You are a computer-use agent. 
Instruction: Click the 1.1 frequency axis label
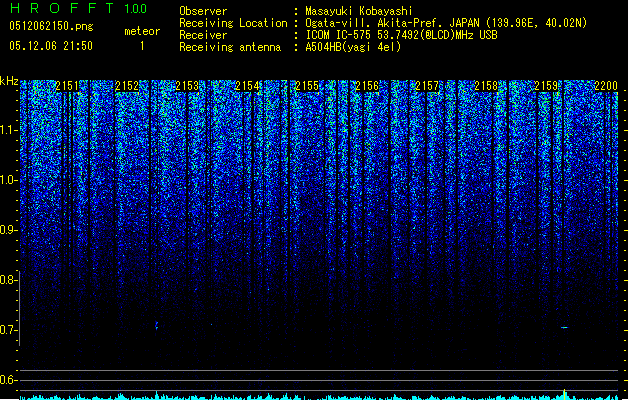pos(9,130)
